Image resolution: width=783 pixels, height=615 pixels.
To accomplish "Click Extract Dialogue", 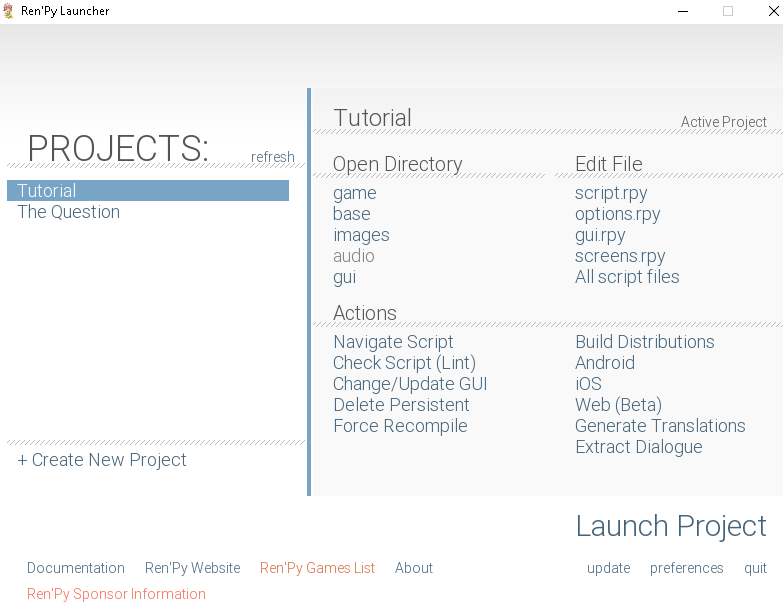I will pyautogui.click(x=639, y=447).
